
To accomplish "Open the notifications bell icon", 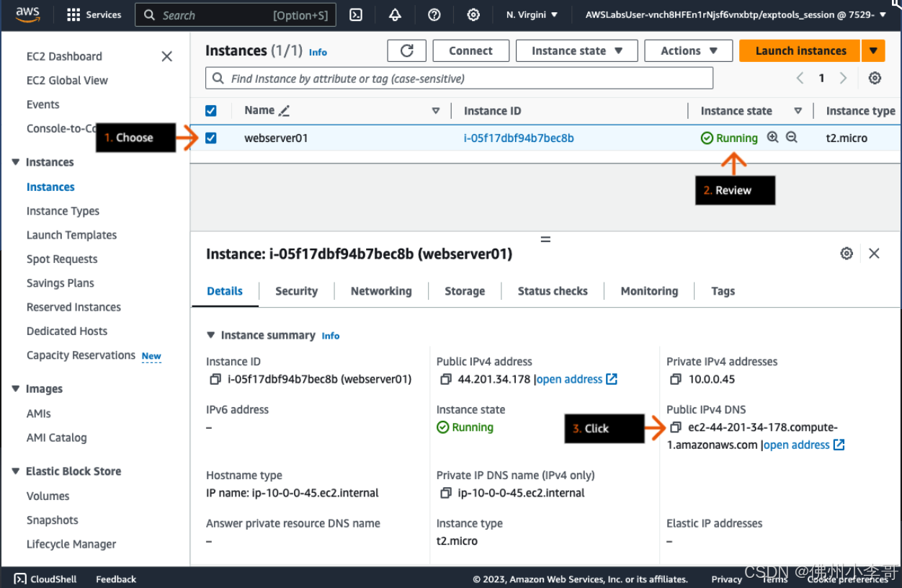I will click(395, 15).
